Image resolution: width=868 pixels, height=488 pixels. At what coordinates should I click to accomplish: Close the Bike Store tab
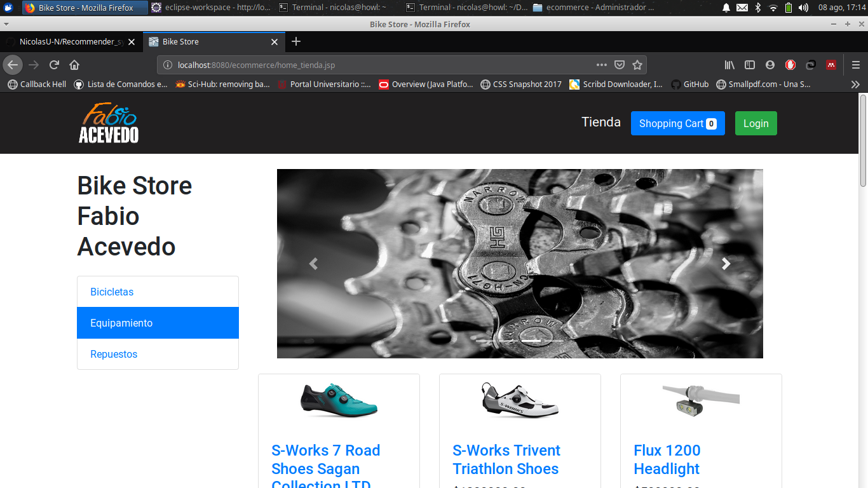[x=275, y=42]
